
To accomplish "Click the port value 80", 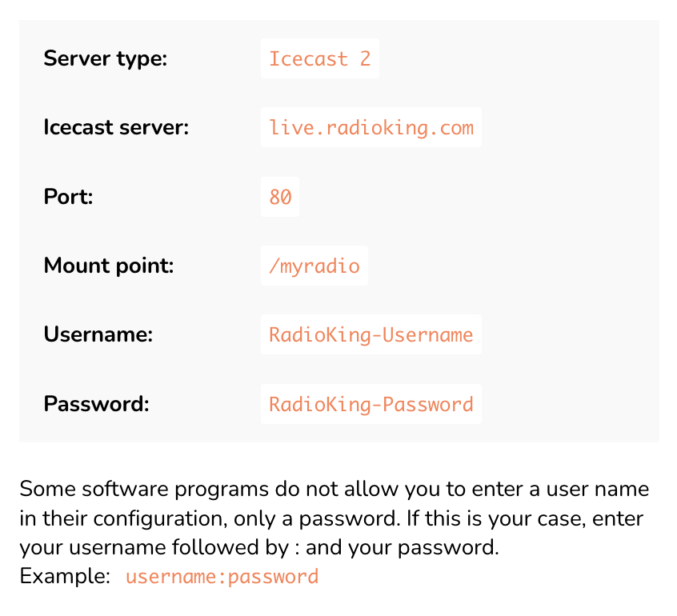I will tap(280, 197).
